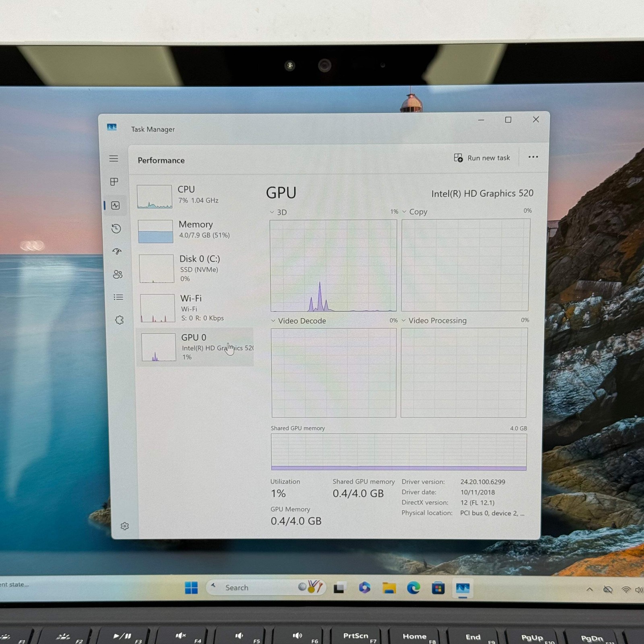Open Microsoft Edge from the taskbar
This screenshot has height=644, width=644.
coord(413,588)
